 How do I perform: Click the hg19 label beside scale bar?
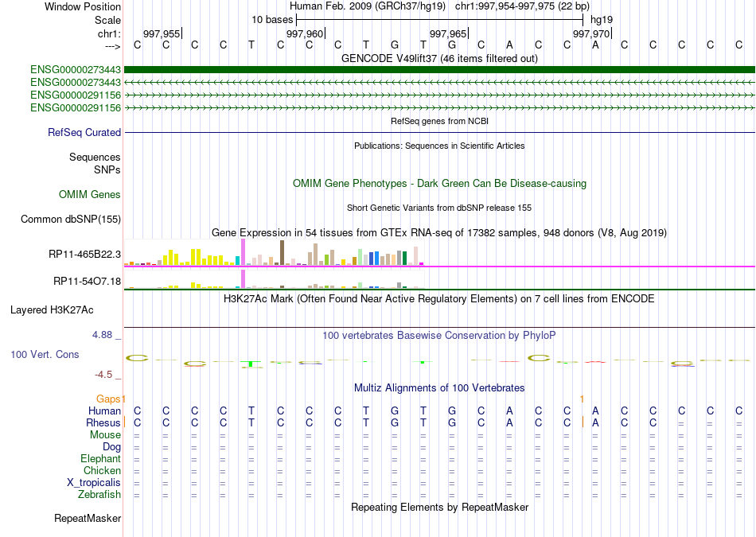(x=602, y=20)
